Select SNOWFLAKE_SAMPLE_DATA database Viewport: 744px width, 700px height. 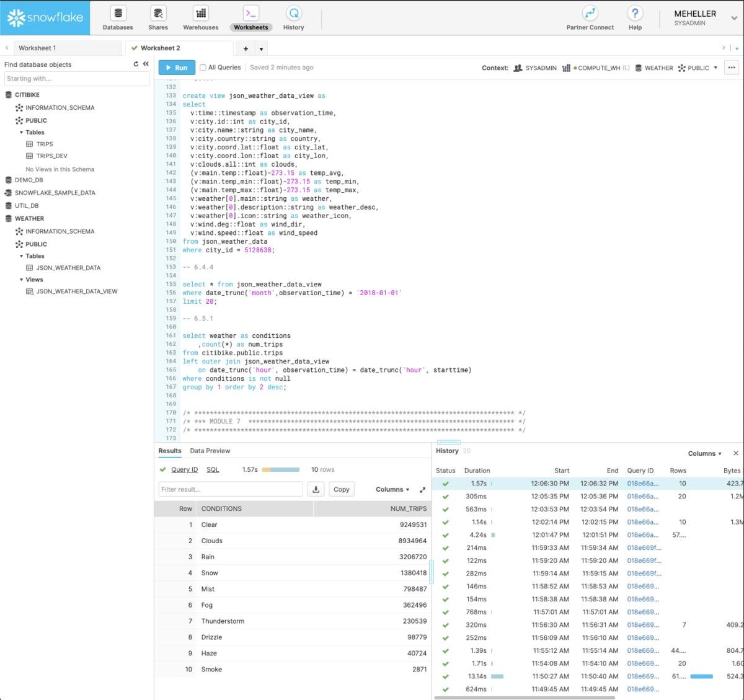55,193
